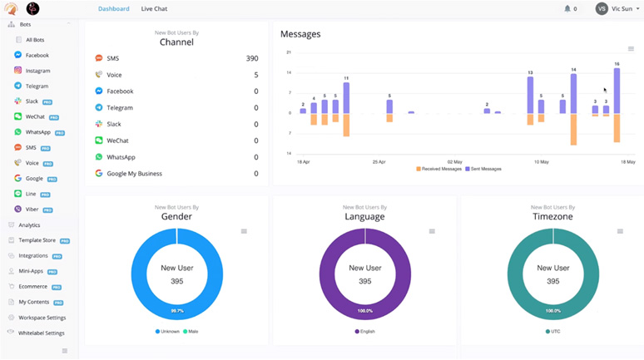Toggle Unknown gender legend item
Screen dimensions: 644x360
pos(169,331)
